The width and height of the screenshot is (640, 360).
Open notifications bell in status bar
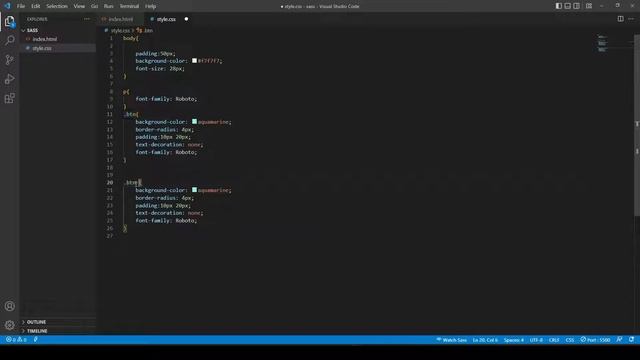pos(631,340)
